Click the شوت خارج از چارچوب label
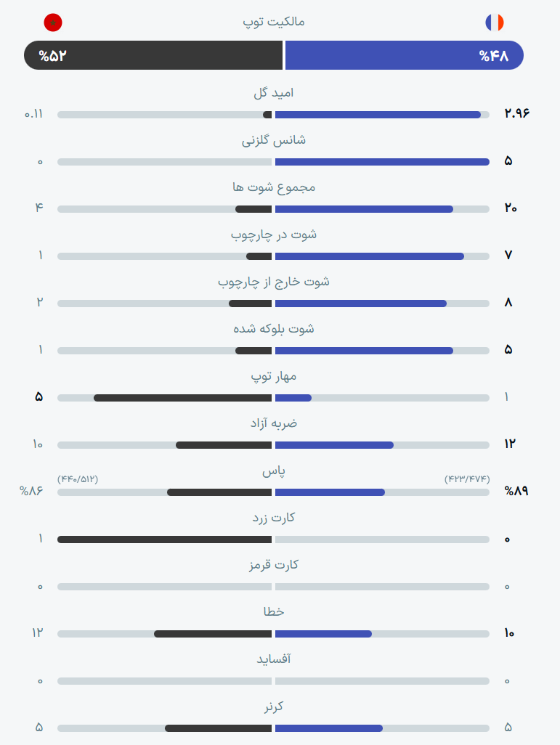Viewport: 560px width, 745px height. (274, 282)
